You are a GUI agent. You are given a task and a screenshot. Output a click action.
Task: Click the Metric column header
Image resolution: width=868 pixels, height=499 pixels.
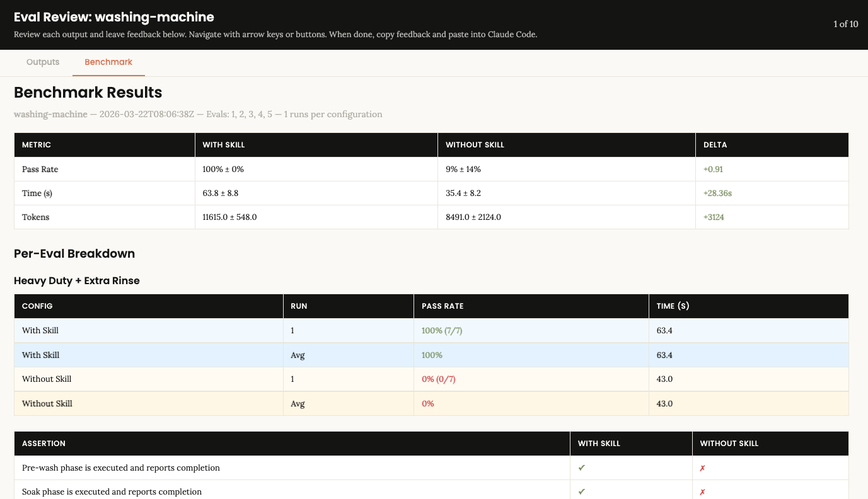pyautogui.click(x=37, y=145)
